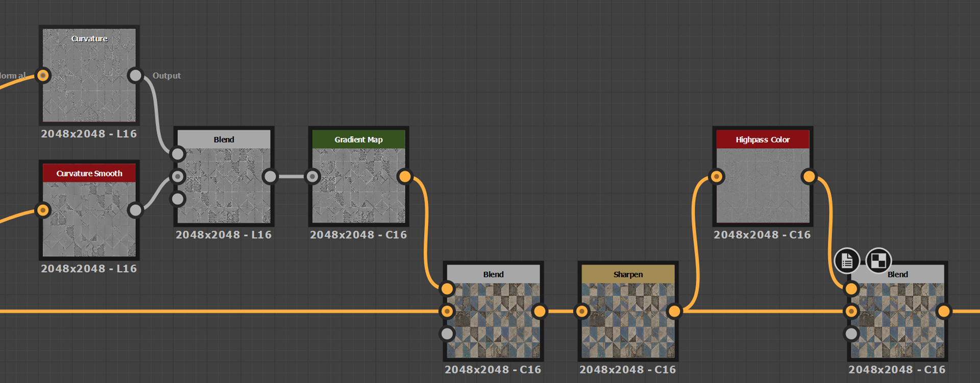
Task: Click the Highpass Color output connector
Action: (809, 177)
